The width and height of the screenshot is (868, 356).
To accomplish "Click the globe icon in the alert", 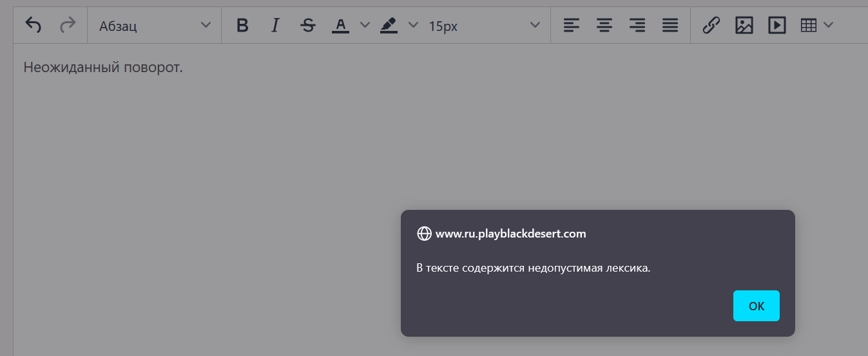I will coord(424,234).
